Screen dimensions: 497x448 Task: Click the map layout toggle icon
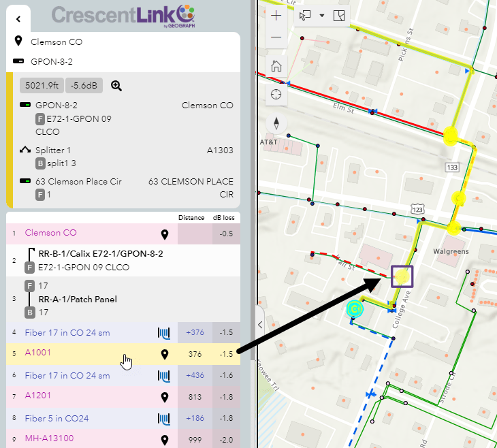click(x=339, y=16)
